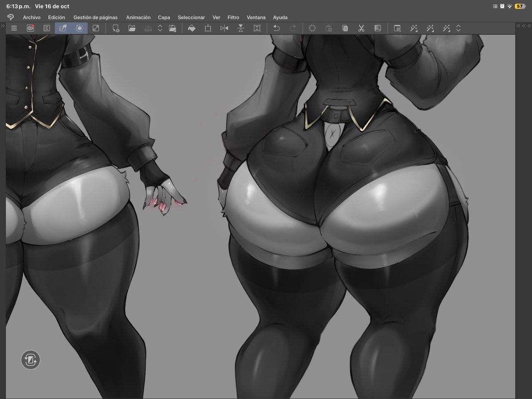The image size is (532, 399).
Task: Tap the date 'Vie 16 de oct'
Action: [x=52, y=6]
